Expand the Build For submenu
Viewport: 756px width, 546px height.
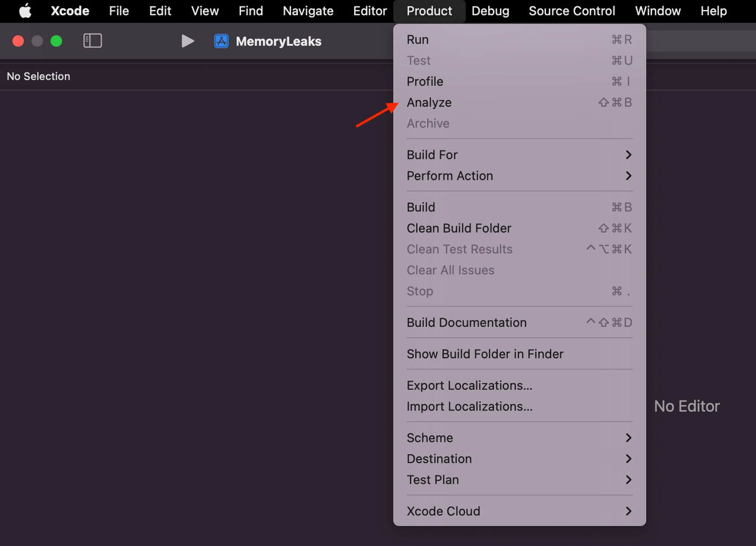[x=432, y=155]
